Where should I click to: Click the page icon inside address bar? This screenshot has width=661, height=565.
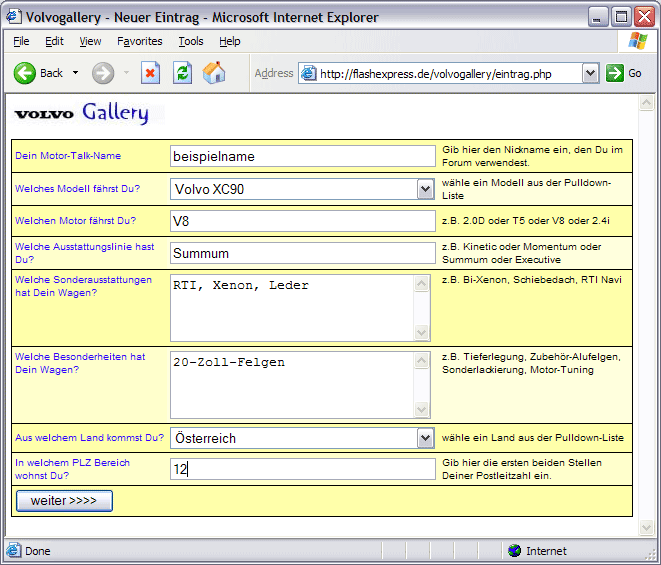pos(309,73)
